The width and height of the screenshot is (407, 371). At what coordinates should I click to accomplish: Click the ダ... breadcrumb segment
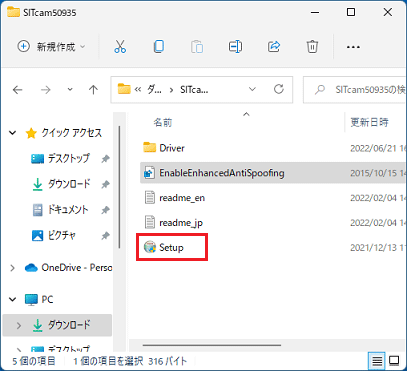pyautogui.click(x=155, y=90)
